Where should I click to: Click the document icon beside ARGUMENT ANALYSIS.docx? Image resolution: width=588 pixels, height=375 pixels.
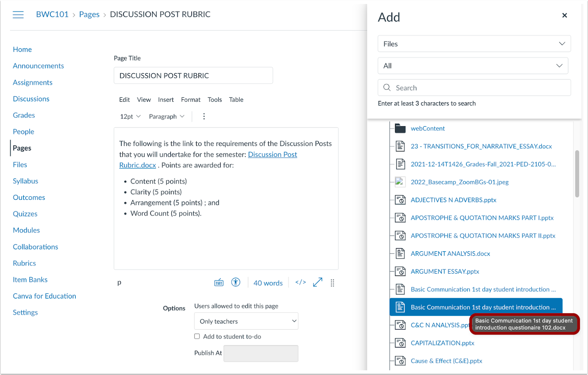(x=400, y=253)
